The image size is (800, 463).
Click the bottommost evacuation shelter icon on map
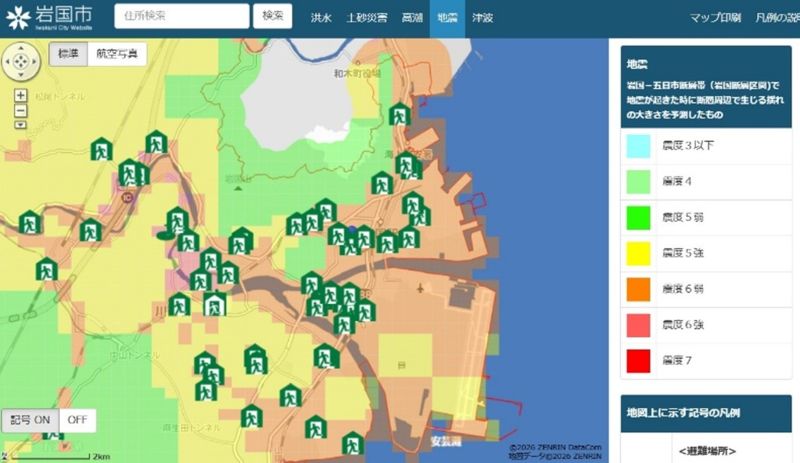coord(351,443)
